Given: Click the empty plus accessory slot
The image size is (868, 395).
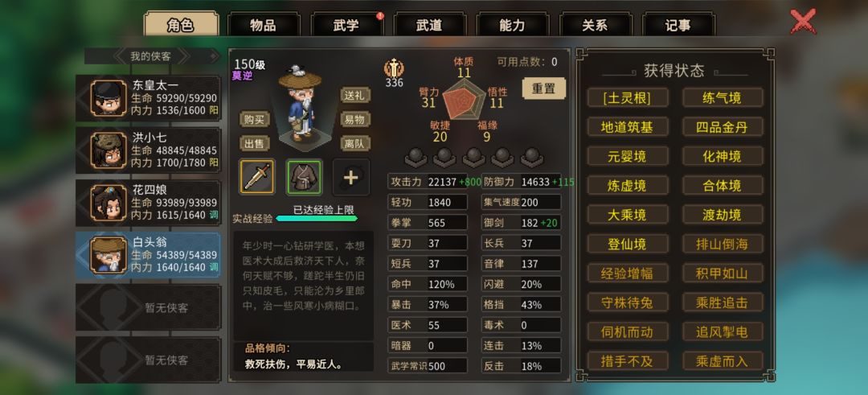Looking at the screenshot, I should coord(350,177).
